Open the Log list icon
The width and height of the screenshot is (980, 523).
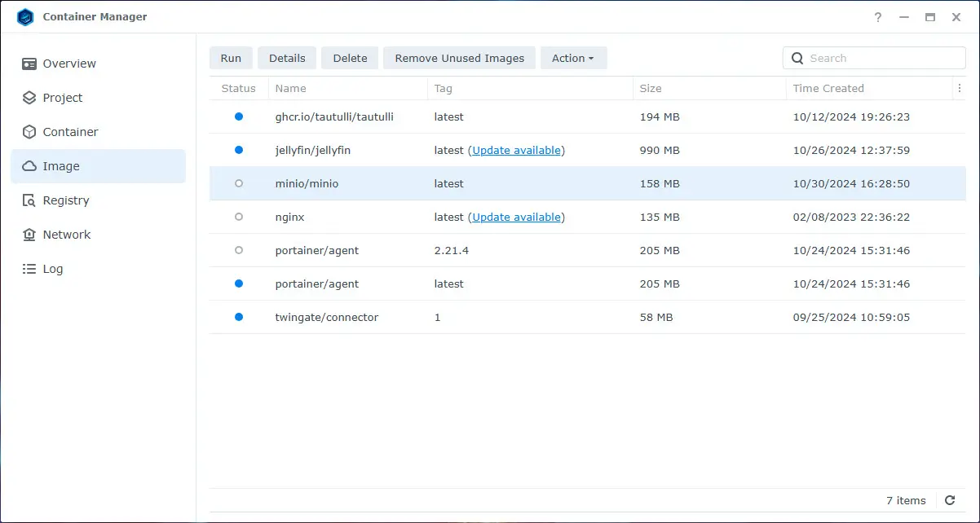pos(29,269)
